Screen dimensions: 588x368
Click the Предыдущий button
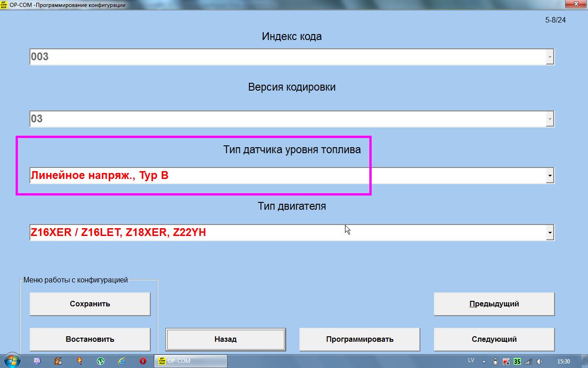(x=494, y=304)
